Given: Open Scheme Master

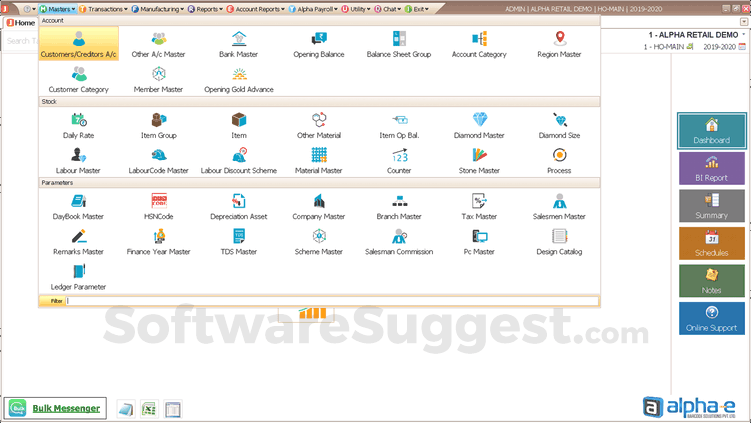Looking at the screenshot, I should [x=319, y=242].
